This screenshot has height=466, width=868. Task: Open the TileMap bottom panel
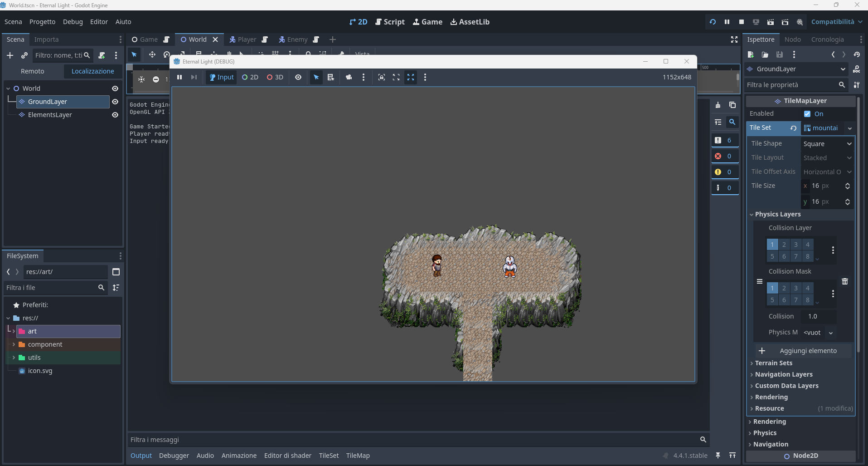pyautogui.click(x=358, y=456)
